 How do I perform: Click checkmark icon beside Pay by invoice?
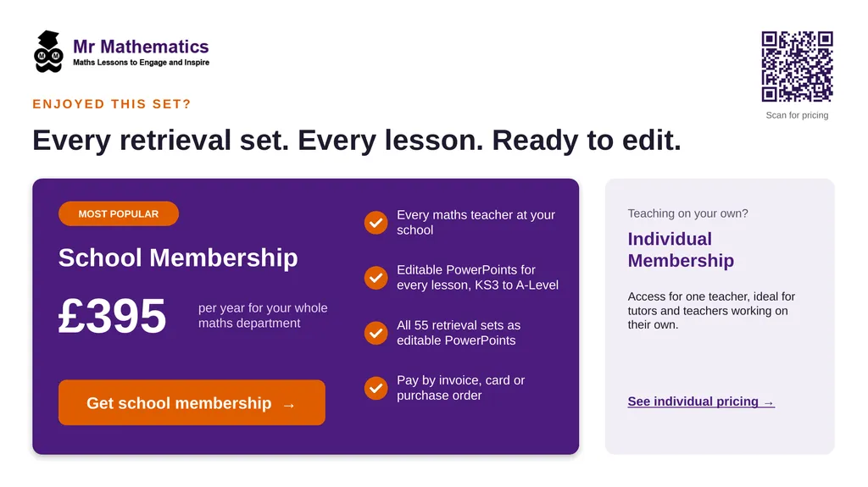(376, 388)
